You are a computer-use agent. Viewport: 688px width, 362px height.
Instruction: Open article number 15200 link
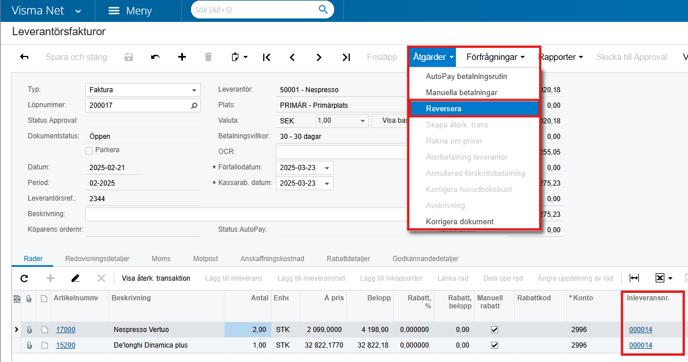[x=65, y=345]
